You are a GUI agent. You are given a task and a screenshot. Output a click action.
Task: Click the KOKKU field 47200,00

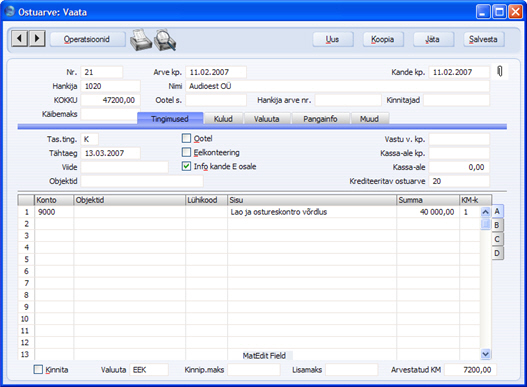click(111, 100)
